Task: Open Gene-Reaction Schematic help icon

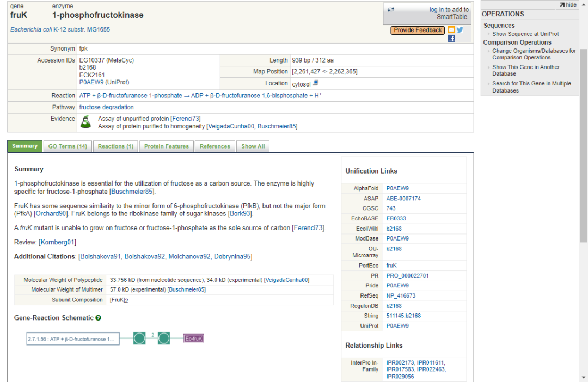Action: (x=98, y=318)
